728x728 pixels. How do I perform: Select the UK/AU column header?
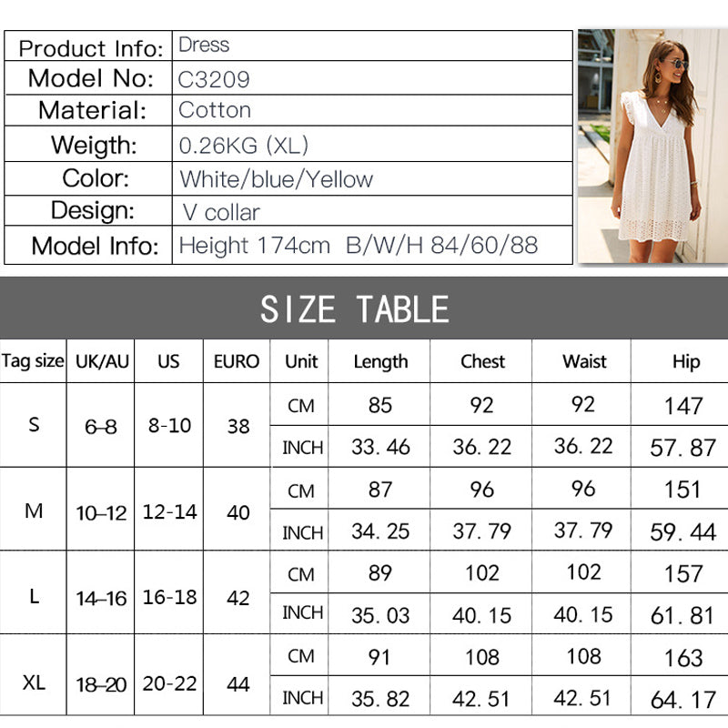(x=103, y=361)
